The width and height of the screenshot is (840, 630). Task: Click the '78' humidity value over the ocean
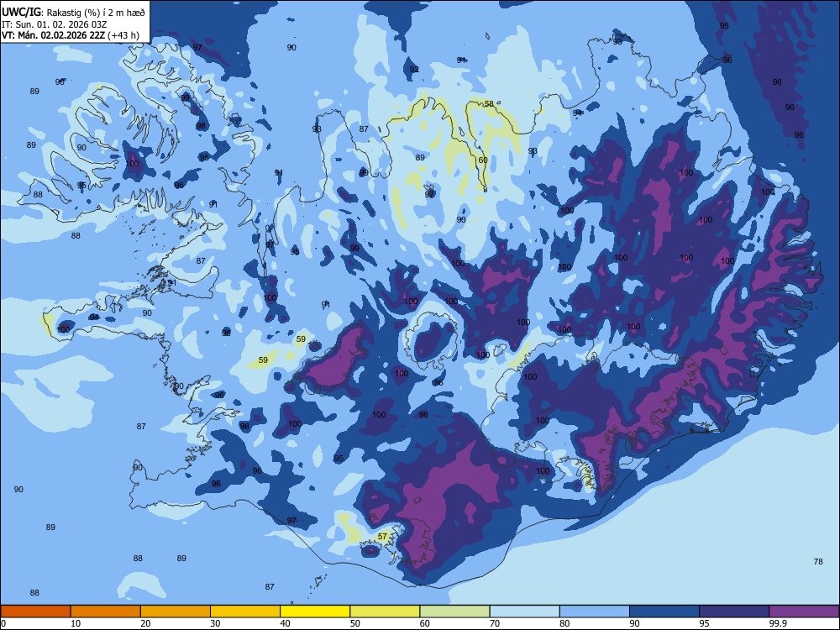tap(818, 561)
